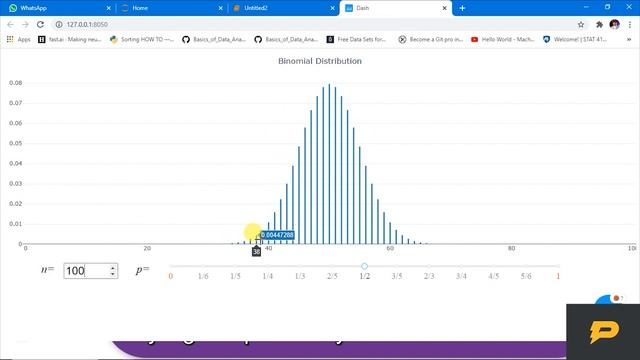Set slider p to 4/5
Image resolution: width=640 pixels, height=360 pixels.
(494, 276)
